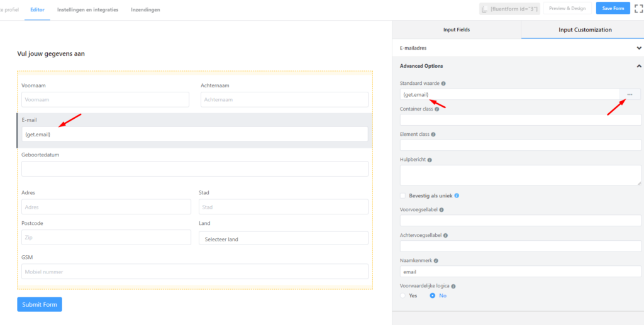
Task: Switch to the Input Fields tab
Action: coord(456,30)
